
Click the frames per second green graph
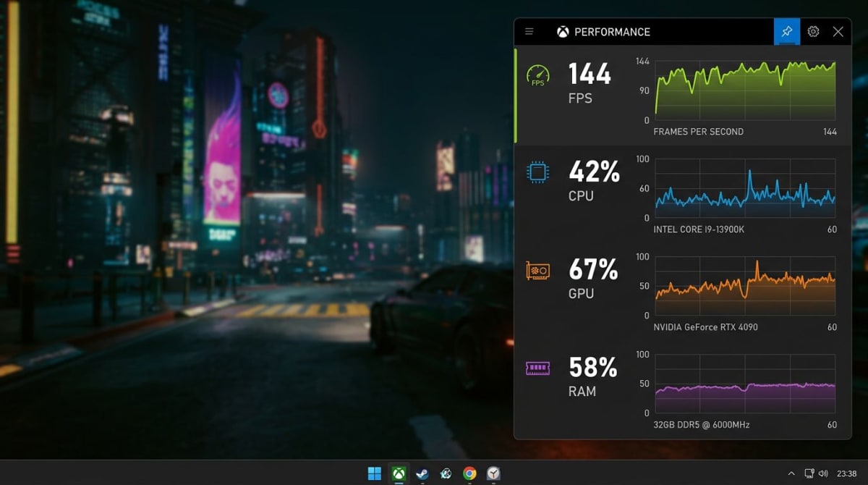(x=745, y=90)
